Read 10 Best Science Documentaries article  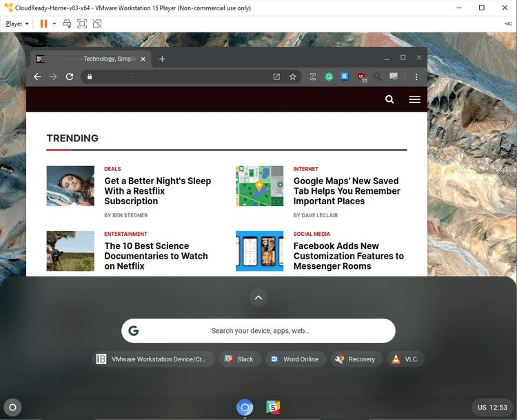[156, 256]
